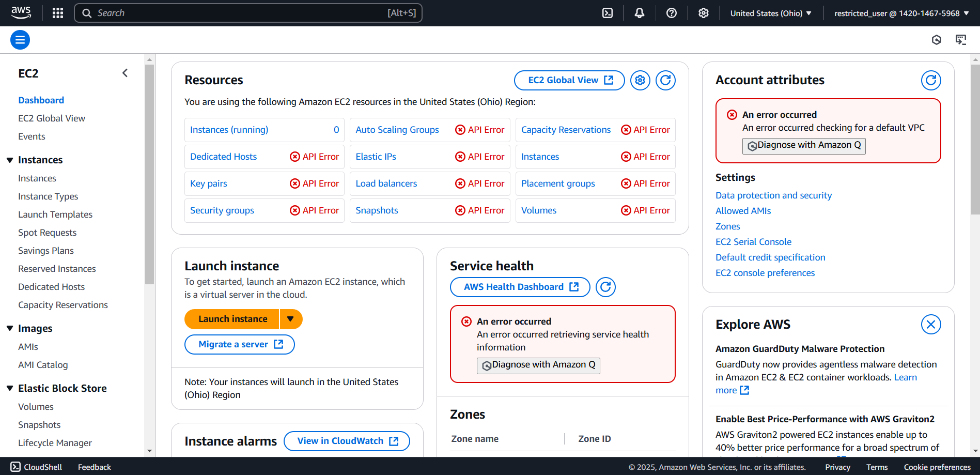Click View in CloudWatch
Screen dimensions: 980x475
point(347,441)
